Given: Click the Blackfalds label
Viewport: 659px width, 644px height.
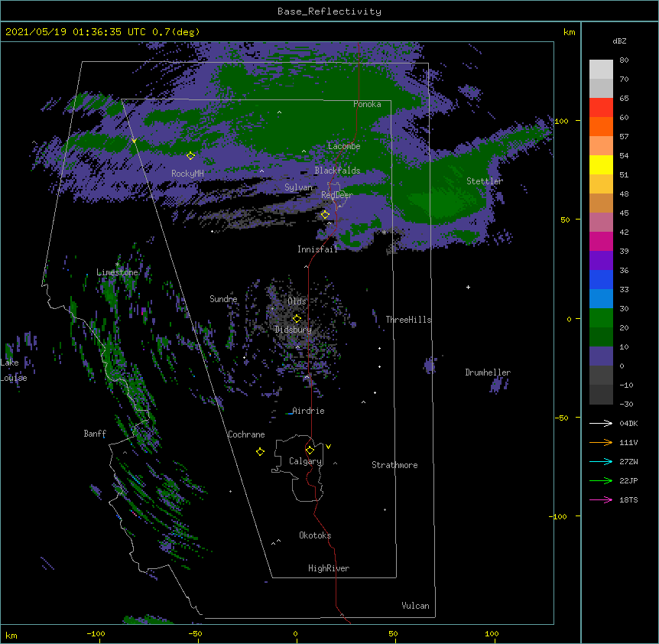Looking at the screenshot, I should pos(337,171).
